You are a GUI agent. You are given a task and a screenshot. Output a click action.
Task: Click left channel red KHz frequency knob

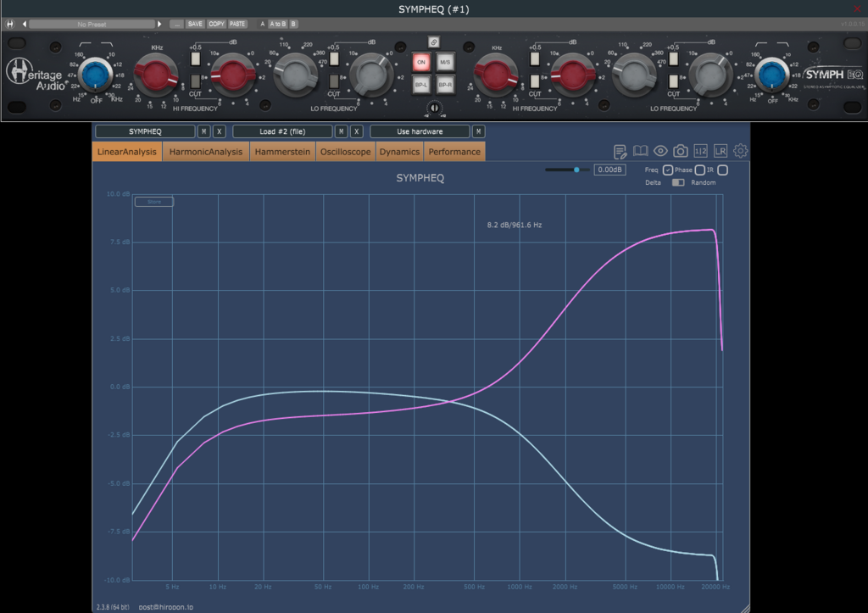click(x=157, y=75)
